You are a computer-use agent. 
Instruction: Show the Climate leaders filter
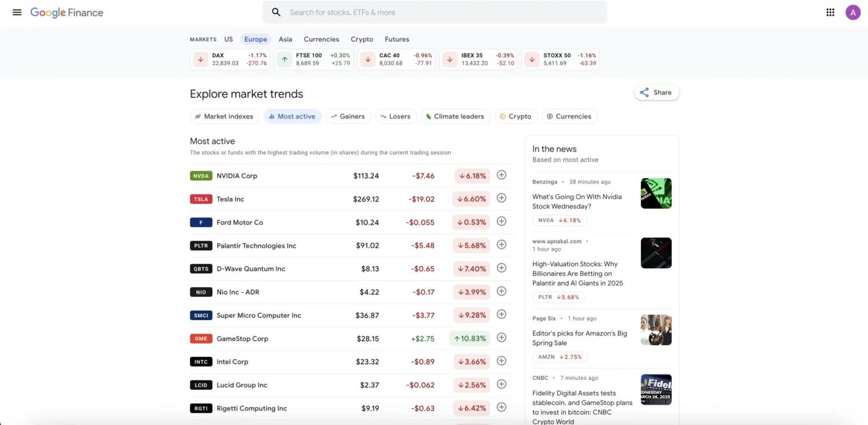click(x=456, y=116)
